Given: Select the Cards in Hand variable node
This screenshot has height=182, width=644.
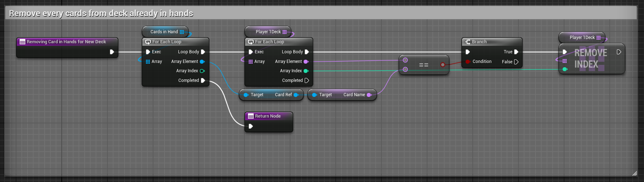Looking at the screenshot, I should (163, 32).
